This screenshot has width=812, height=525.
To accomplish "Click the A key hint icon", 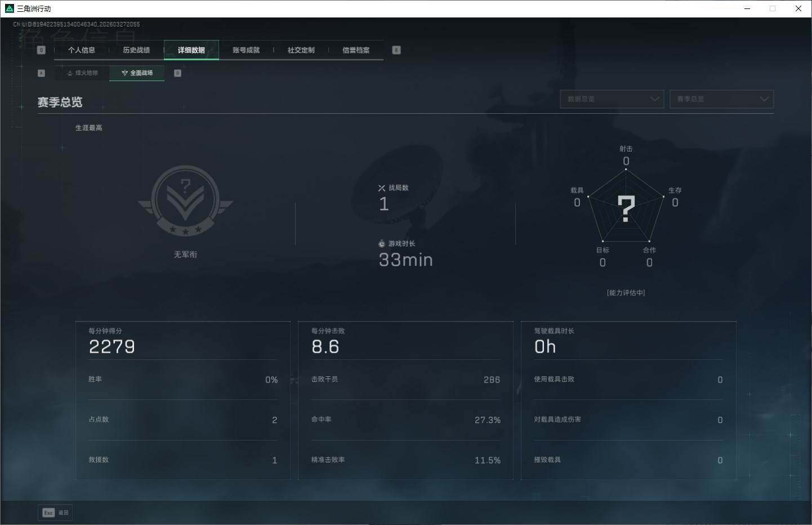I will (41, 73).
